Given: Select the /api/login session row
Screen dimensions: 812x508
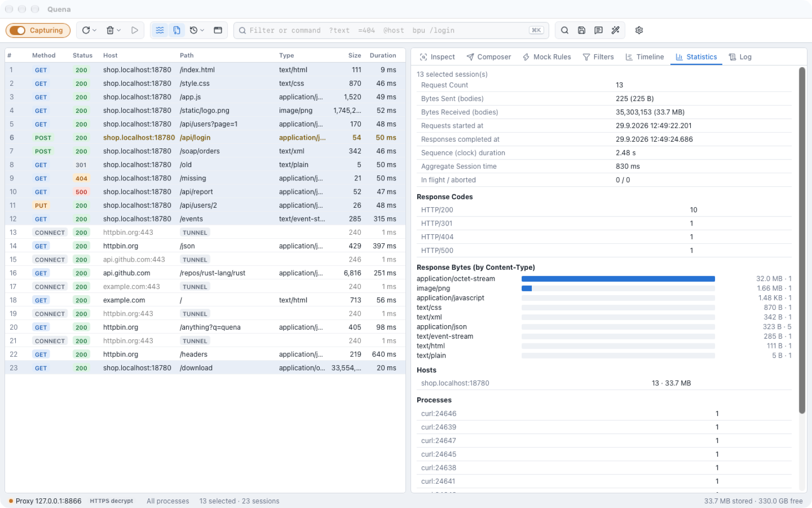Looking at the screenshot, I should tap(205, 138).
